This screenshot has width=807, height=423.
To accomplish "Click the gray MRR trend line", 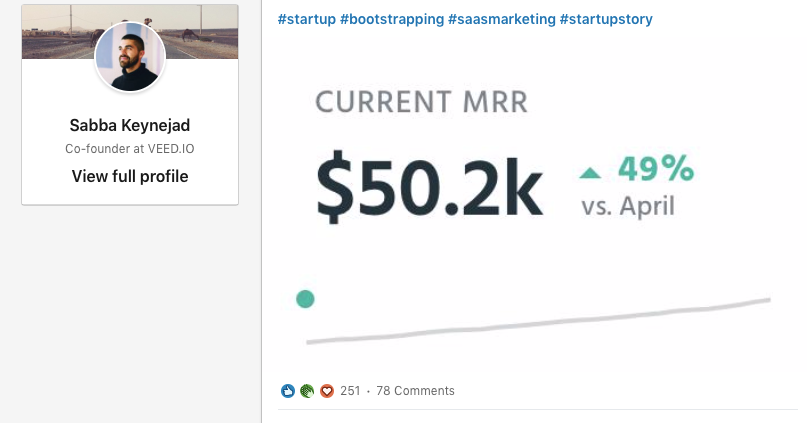I will (x=538, y=321).
